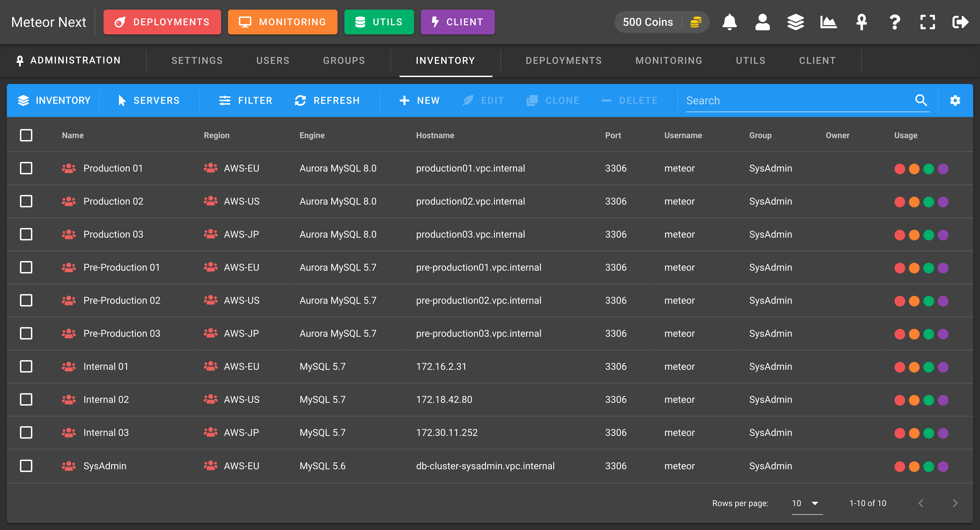Open the user profile icon

tap(762, 22)
